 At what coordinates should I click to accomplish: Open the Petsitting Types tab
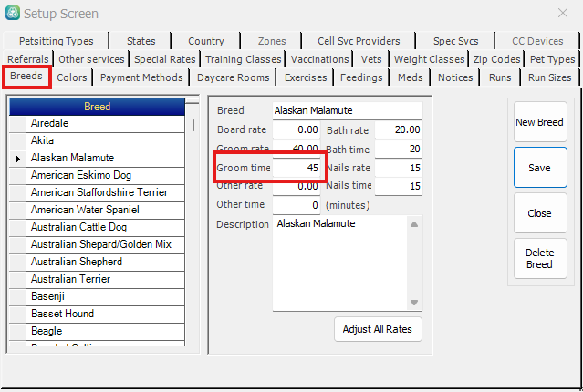[x=57, y=41]
